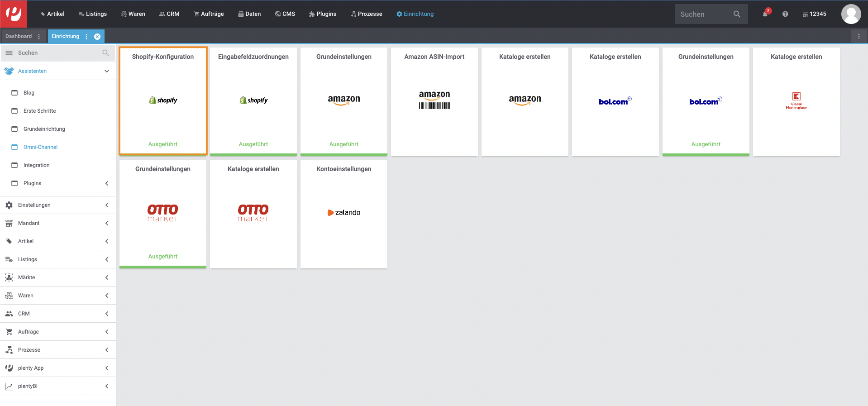Open the Listings top menu
The width and height of the screenshot is (868, 406).
pos(93,14)
